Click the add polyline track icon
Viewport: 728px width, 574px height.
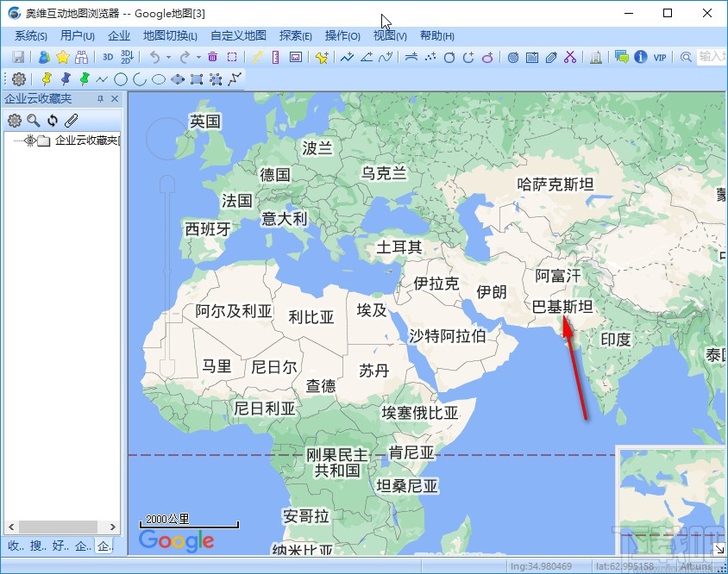348,57
